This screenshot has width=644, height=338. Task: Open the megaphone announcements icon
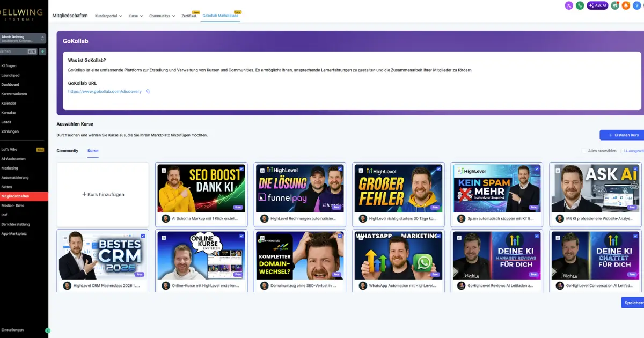pos(615,5)
